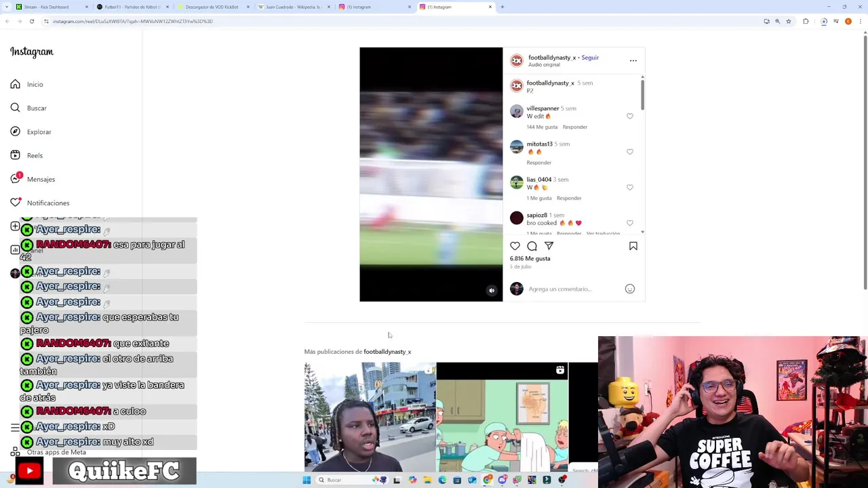Open Chrome profile avatar
The height and width of the screenshot is (488, 868).
click(x=848, y=21)
